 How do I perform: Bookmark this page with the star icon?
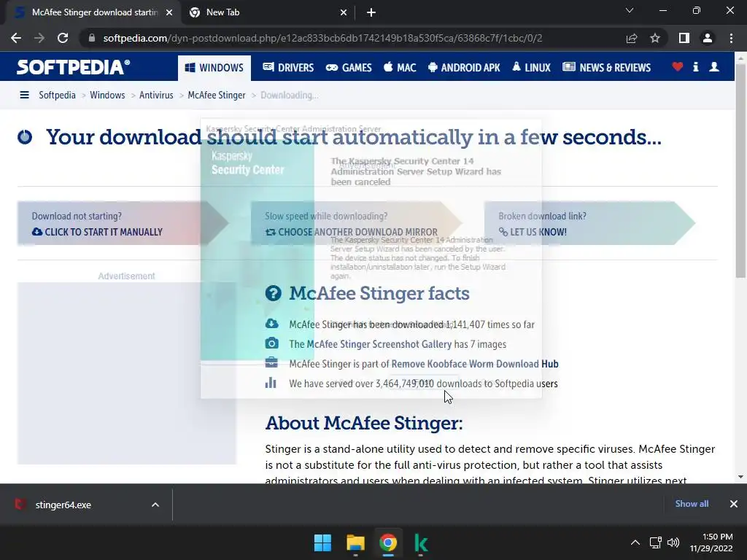click(x=655, y=38)
